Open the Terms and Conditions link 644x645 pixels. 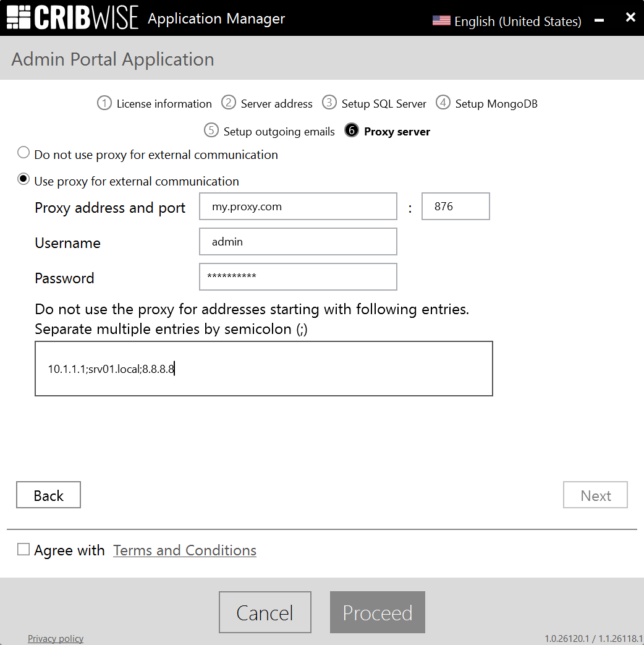[185, 550]
